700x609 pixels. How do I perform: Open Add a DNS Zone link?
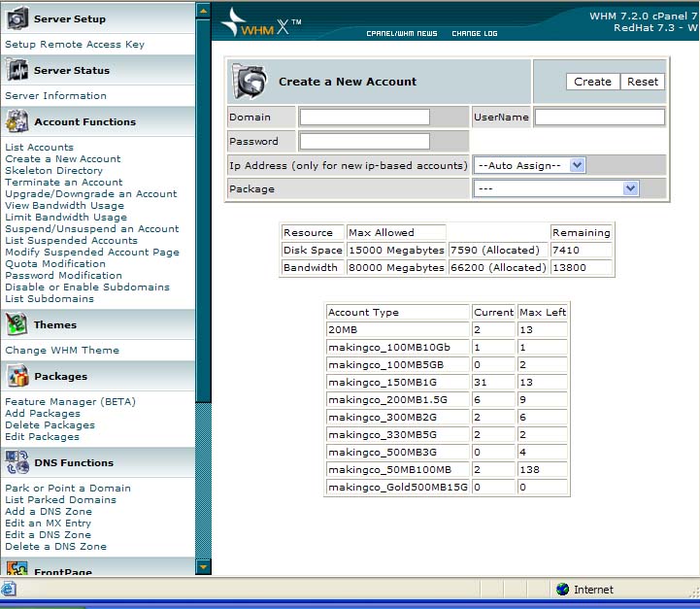point(49,511)
